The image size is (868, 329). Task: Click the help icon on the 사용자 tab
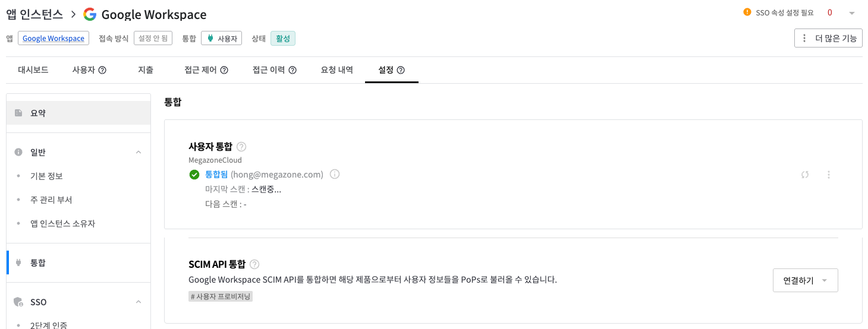[x=102, y=70]
